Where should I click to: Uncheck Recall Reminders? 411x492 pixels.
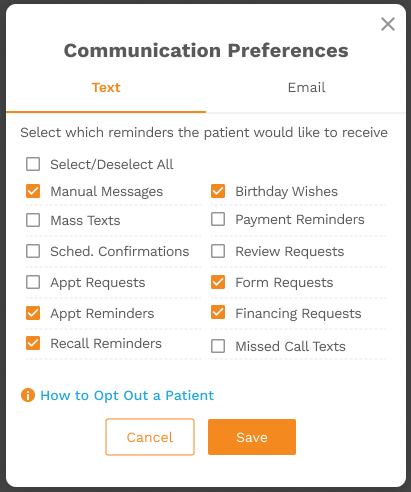click(x=33, y=343)
